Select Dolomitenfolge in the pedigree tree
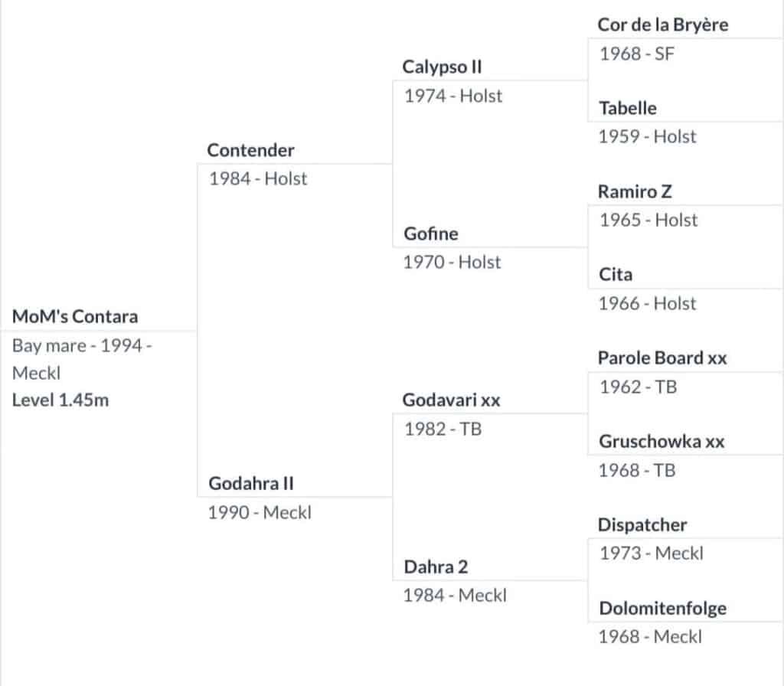The image size is (784, 686). pos(663,609)
